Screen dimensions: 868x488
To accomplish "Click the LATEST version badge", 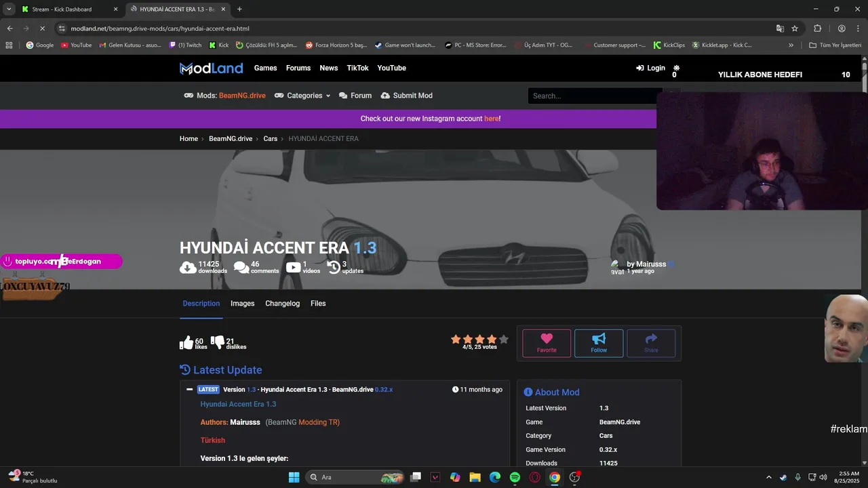I will 208,390.
